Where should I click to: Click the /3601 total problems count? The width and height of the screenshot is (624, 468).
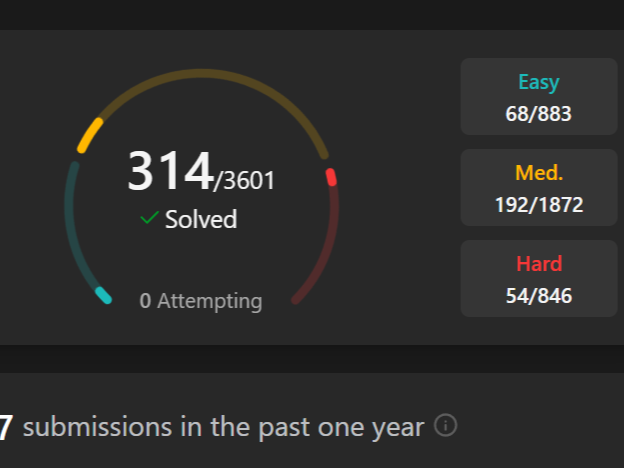tap(245, 181)
